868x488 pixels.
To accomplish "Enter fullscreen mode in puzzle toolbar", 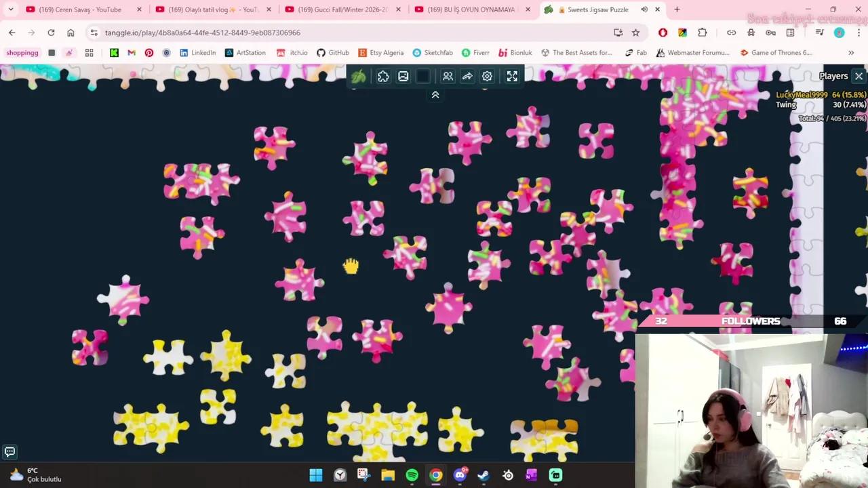I will click(x=512, y=77).
